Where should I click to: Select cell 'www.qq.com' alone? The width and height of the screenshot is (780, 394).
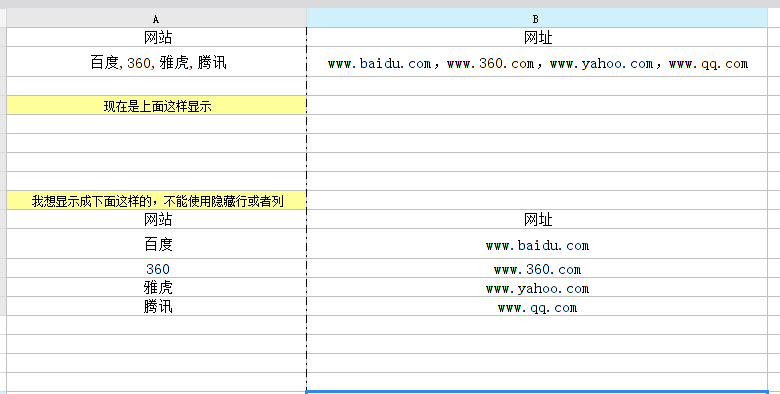[x=537, y=306]
